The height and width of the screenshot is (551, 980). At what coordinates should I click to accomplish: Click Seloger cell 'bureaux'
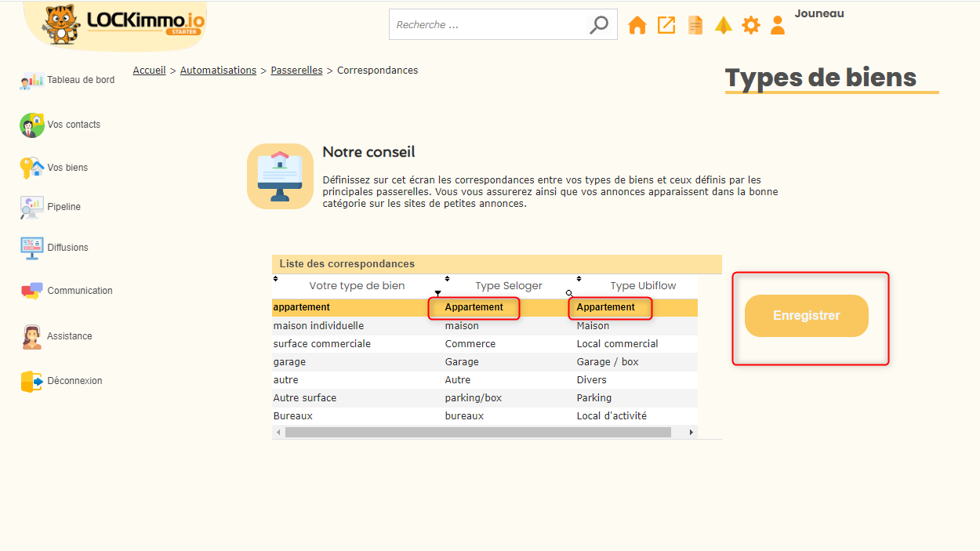point(464,416)
